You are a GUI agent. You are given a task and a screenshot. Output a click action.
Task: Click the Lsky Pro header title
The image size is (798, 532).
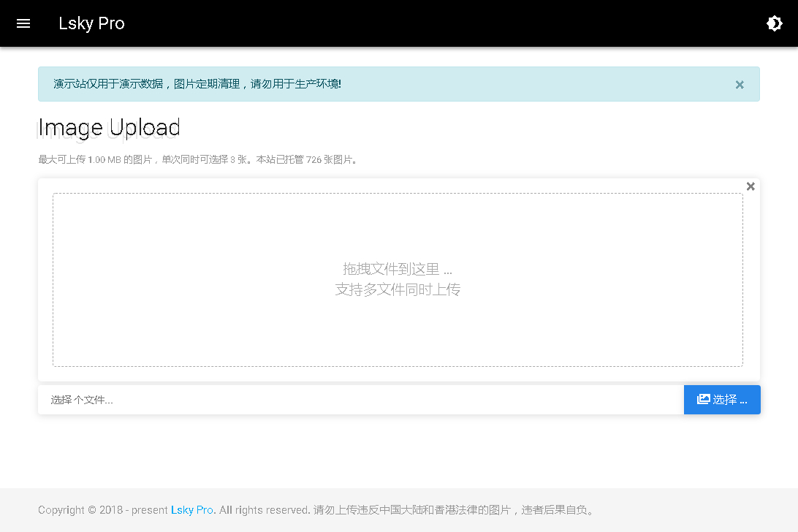(x=91, y=23)
